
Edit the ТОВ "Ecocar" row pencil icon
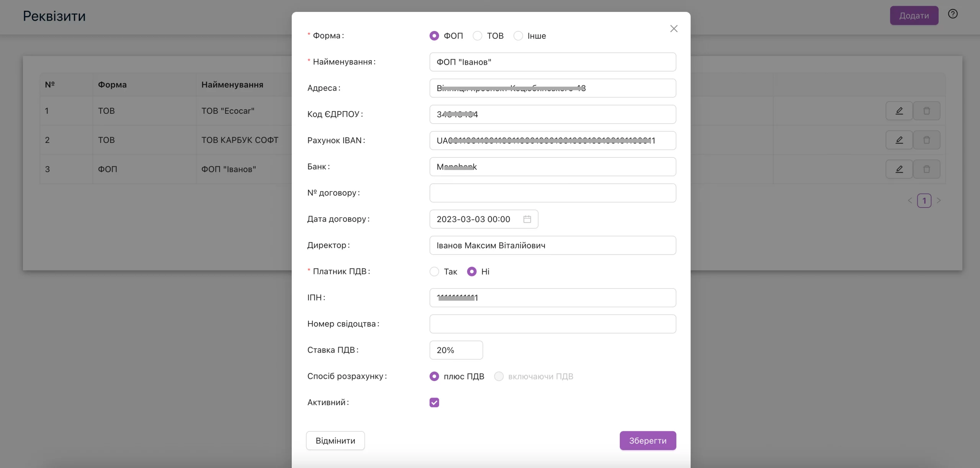coord(899,111)
